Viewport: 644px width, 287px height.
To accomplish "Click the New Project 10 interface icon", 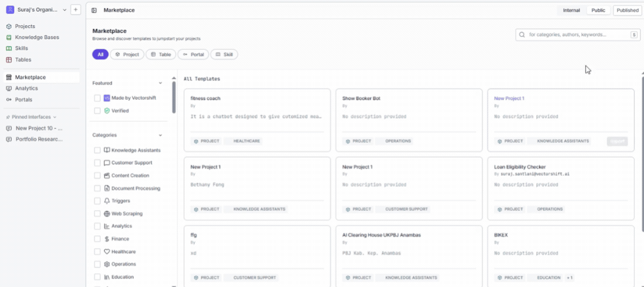I will point(9,128).
